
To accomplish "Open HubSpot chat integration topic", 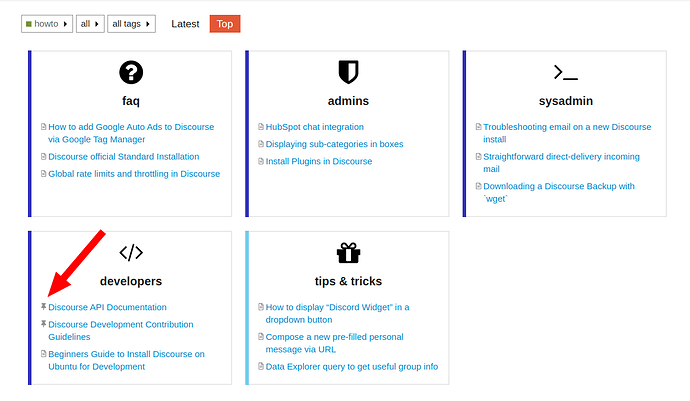I will point(315,127).
